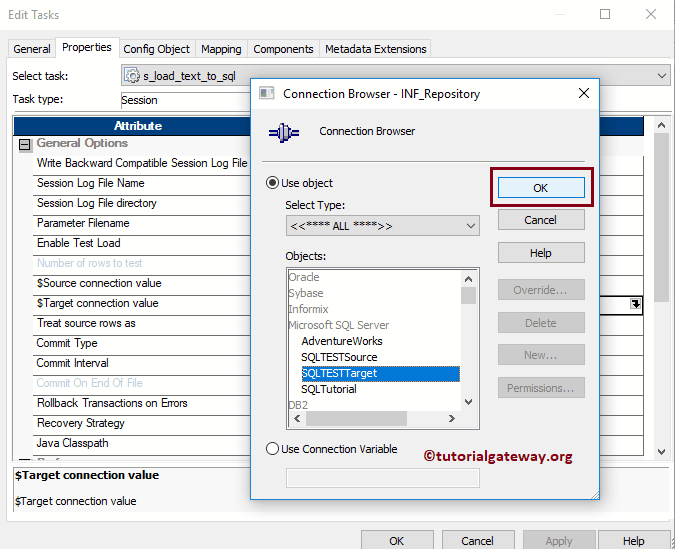Select the Enable Test Load attribute

click(x=79, y=243)
